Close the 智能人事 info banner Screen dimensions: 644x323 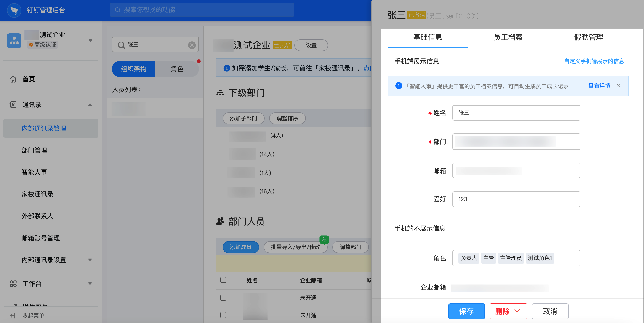(618, 85)
